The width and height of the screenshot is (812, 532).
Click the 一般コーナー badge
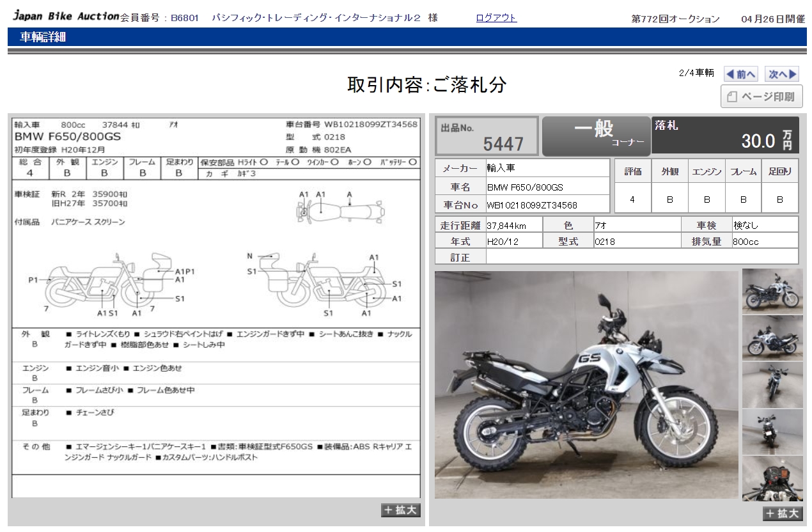point(595,136)
